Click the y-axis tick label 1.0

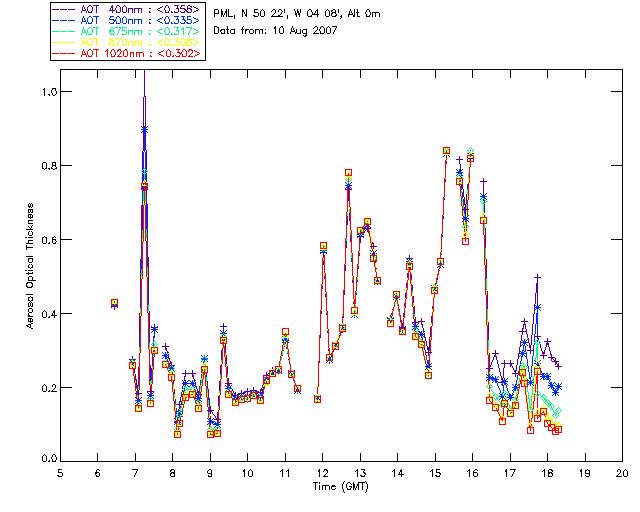tap(49, 92)
